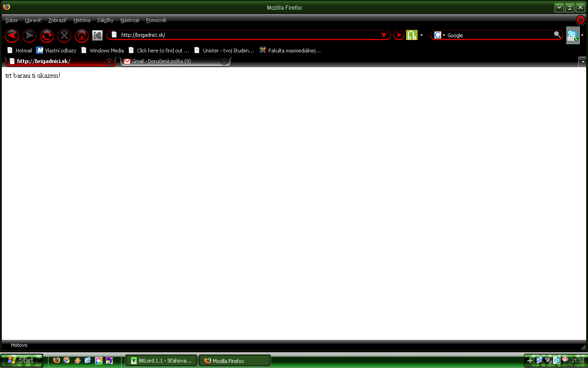This screenshot has height=368, width=588.
Task: Open the list all tabs dropdown
Action: pyautogui.click(x=582, y=62)
